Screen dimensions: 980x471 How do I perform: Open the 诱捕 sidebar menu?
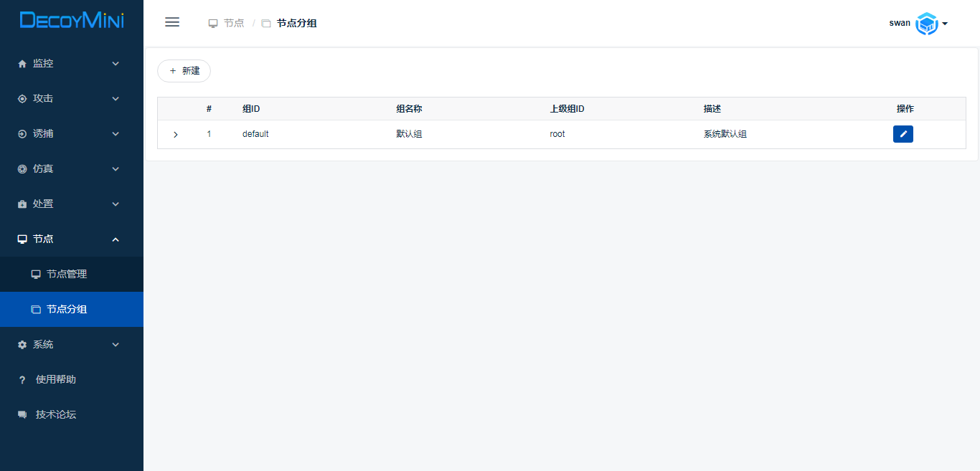(x=43, y=134)
